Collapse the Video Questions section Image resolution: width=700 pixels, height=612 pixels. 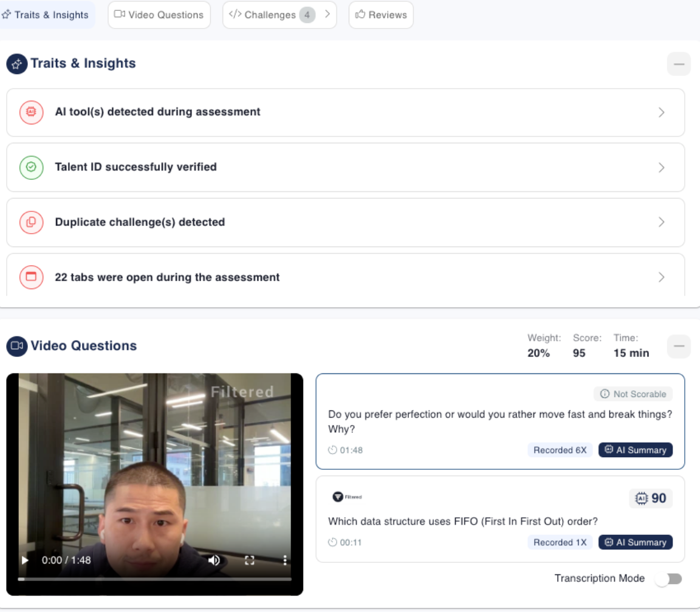coord(679,346)
